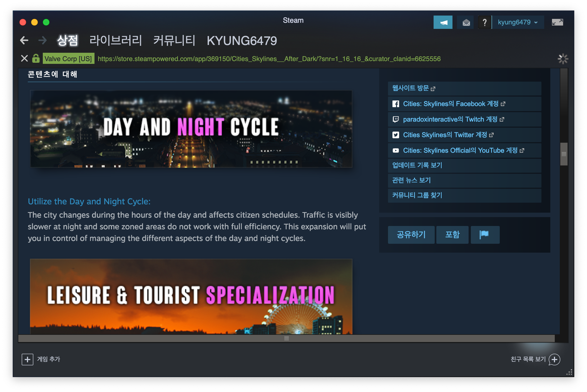Open 관련 뉴스 보기 link
This screenshot has width=587, height=392.
pyautogui.click(x=464, y=180)
